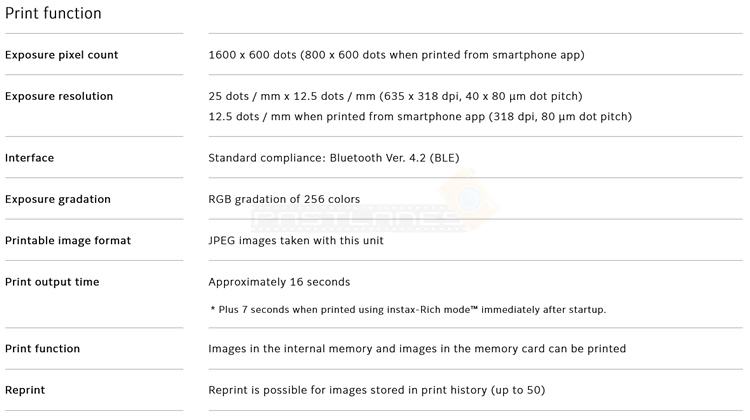Click the "25 dots / mm x 12.5 dots / mm" line
750x420 pixels.
tap(395, 97)
